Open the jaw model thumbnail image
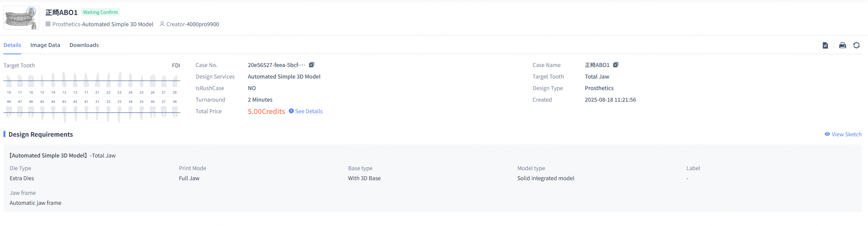Screen dimensions: 868x226 [x=21, y=18]
